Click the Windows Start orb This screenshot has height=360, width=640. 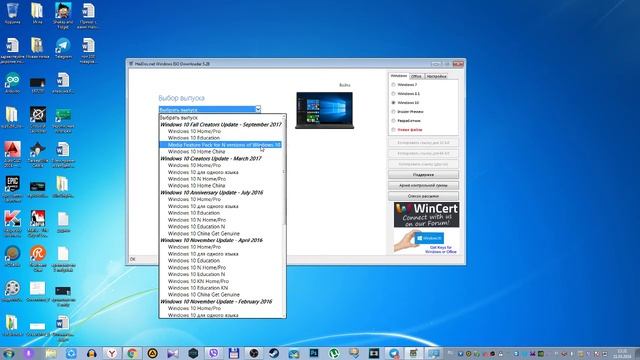[x=8, y=353]
